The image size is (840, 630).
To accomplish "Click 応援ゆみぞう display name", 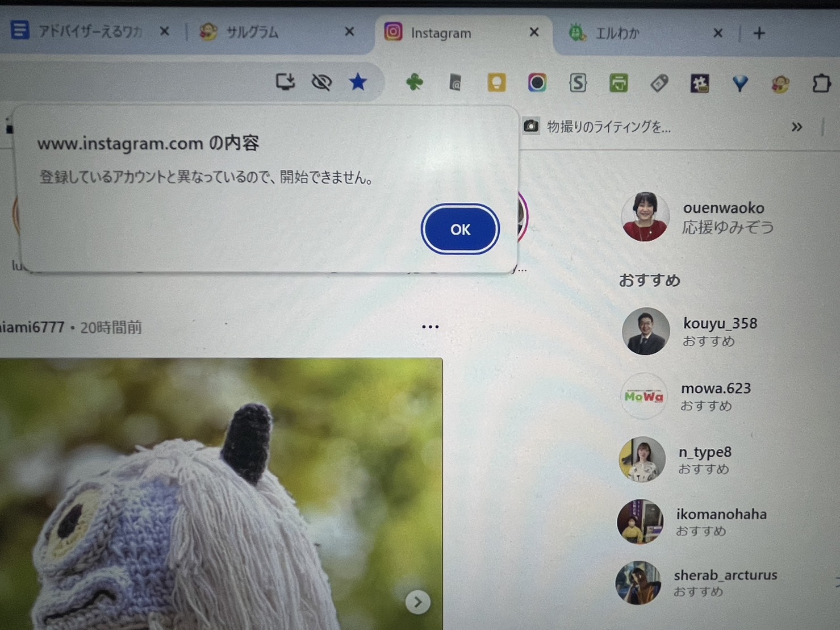I will [728, 227].
